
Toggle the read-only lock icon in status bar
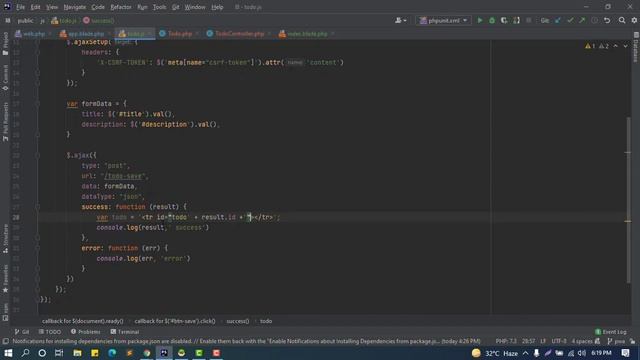pos(632,341)
